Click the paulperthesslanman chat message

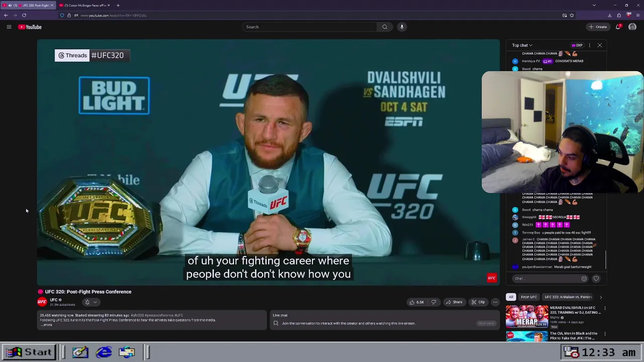552,267
